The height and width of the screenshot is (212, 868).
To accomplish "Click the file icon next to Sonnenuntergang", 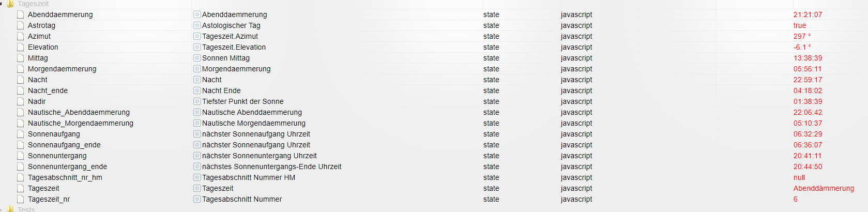I will click(21, 156).
